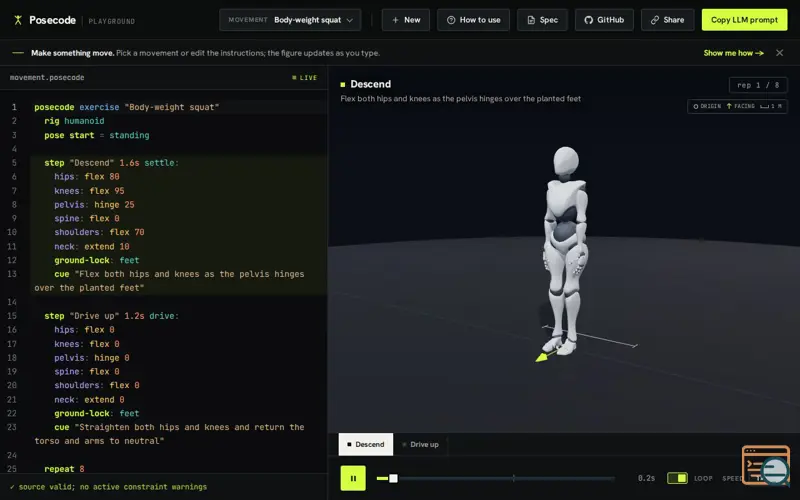The image size is (800, 500).
Task: Click Copy LLM prompt button
Action: pos(744,20)
